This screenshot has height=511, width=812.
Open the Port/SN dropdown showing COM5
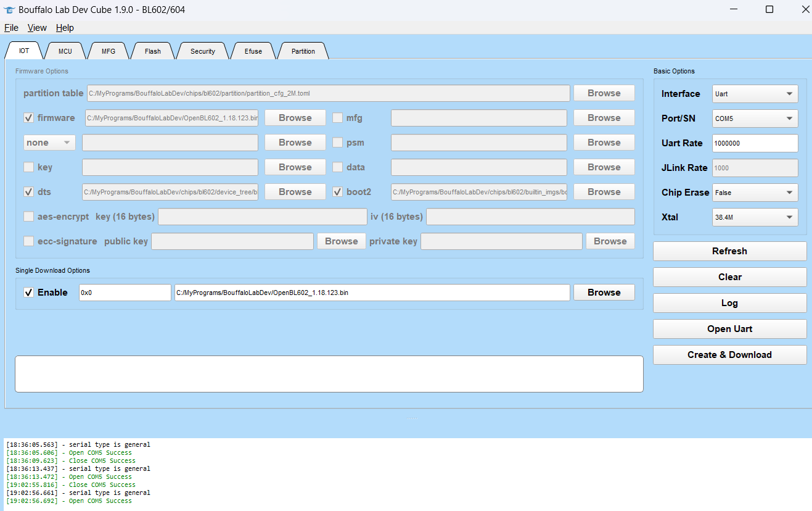click(x=755, y=118)
